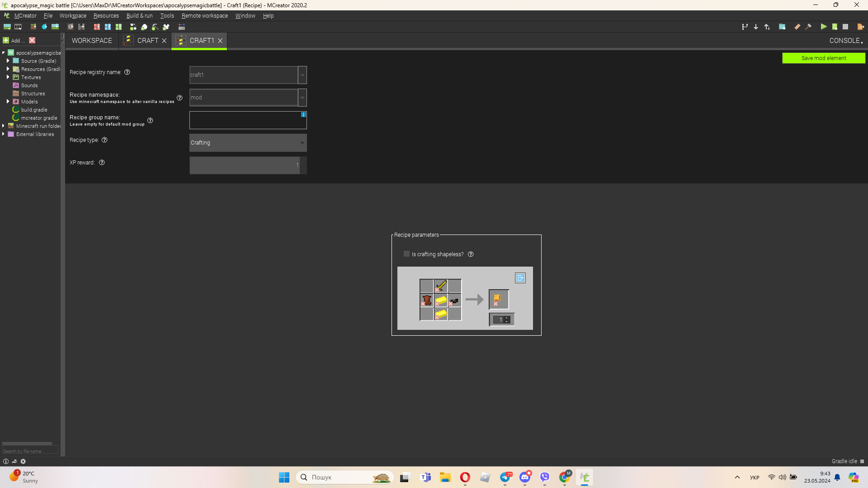Image resolution: width=868 pixels, height=488 pixels.
Task: Select the CRAFT1 tab
Action: click(x=202, y=40)
